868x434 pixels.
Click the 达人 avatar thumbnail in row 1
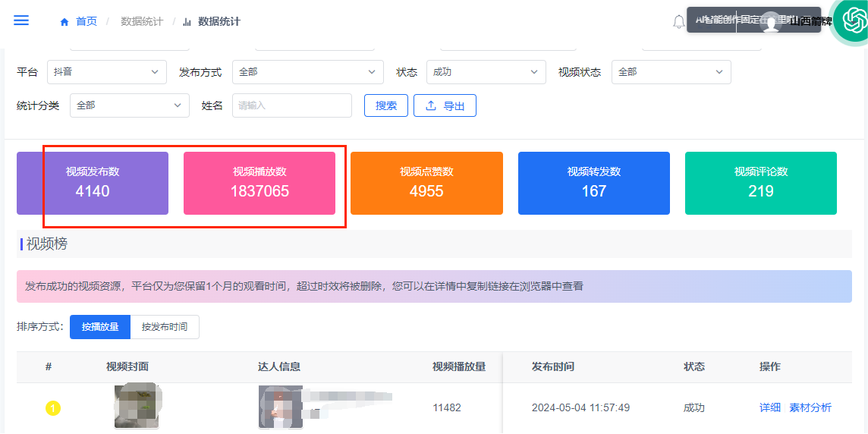[281, 407]
